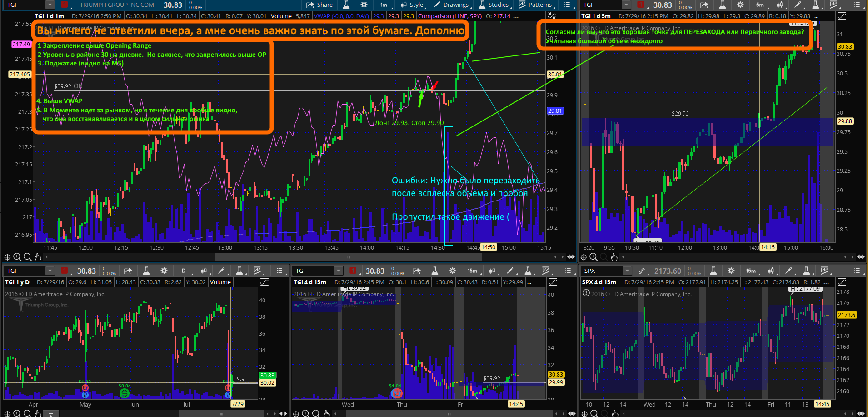
Task: Expand the SPX symbol dropdown
Action: click(627, 271)
